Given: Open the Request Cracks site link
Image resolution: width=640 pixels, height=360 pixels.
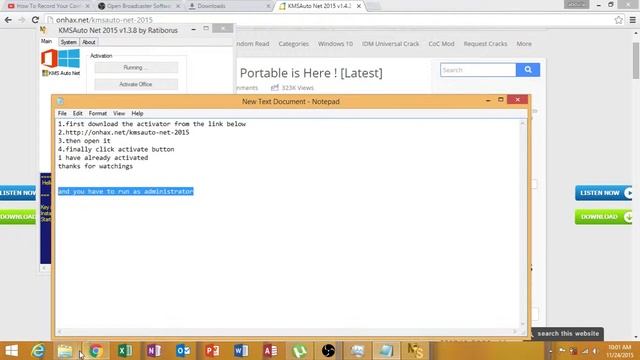Looking at the screenshot, I should point(485,44).
